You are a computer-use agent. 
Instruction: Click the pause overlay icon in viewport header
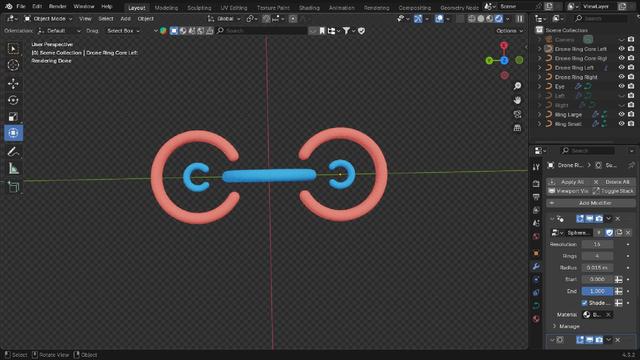tap(520, 19)
